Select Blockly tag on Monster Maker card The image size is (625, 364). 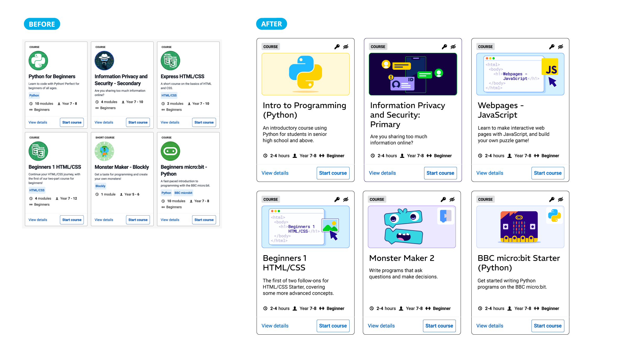[x=100, y=186]
